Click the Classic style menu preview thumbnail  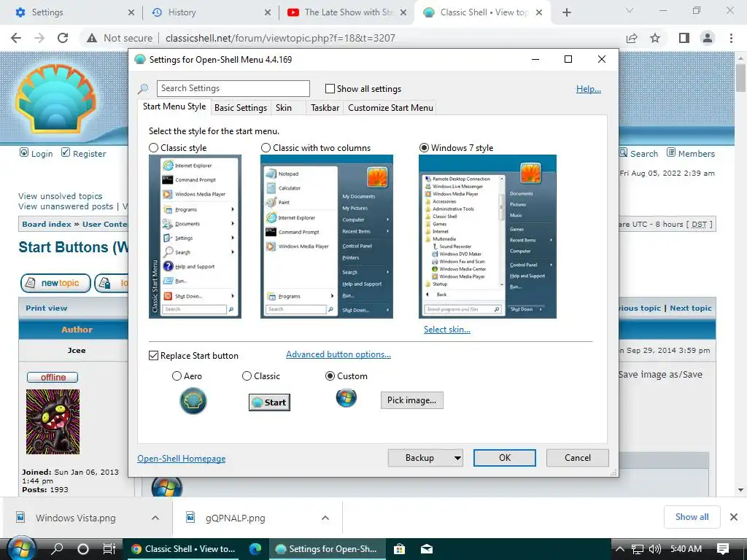pos(195,237)
